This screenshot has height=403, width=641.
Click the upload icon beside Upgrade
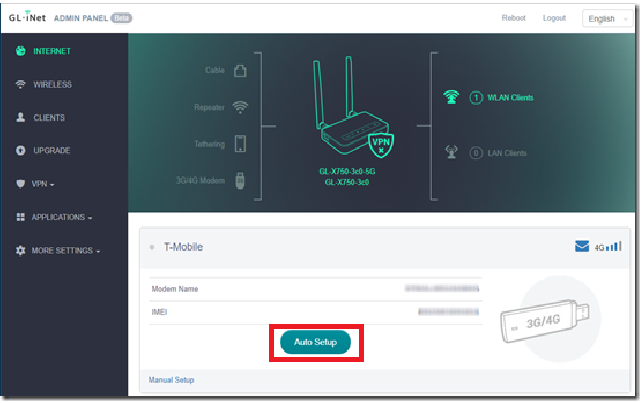20,150
